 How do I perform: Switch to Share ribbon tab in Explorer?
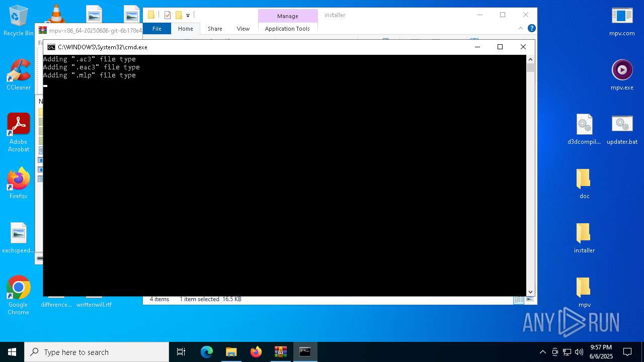215,29
